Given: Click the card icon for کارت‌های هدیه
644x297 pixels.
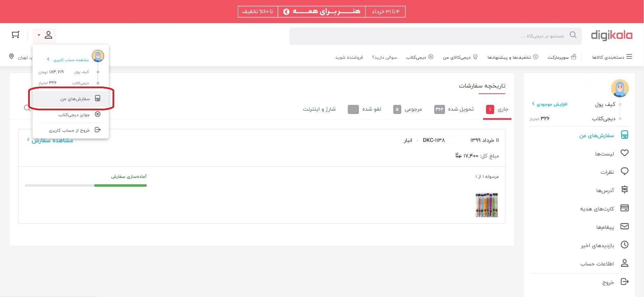Looking at the screenshot, I should tap(624, 208).
